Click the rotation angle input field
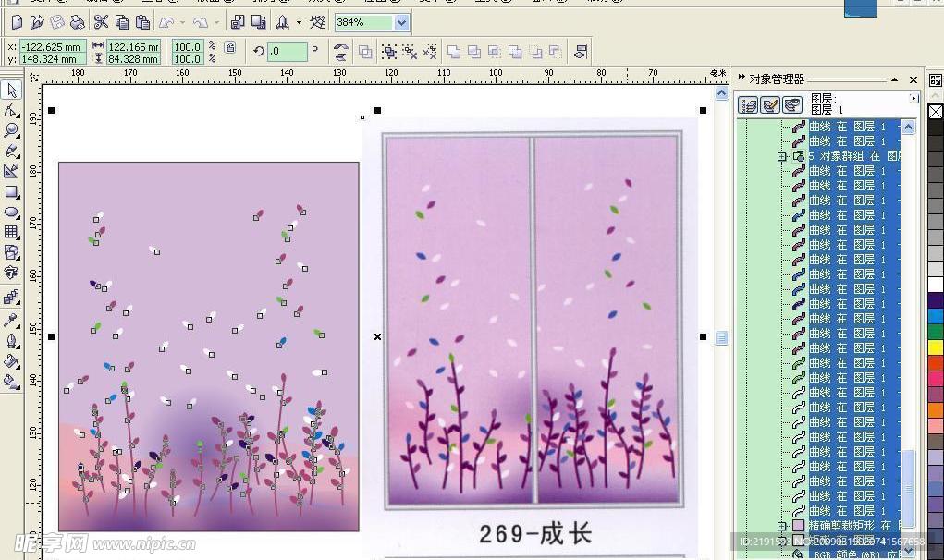944x560 pixels. pos(288,51)
